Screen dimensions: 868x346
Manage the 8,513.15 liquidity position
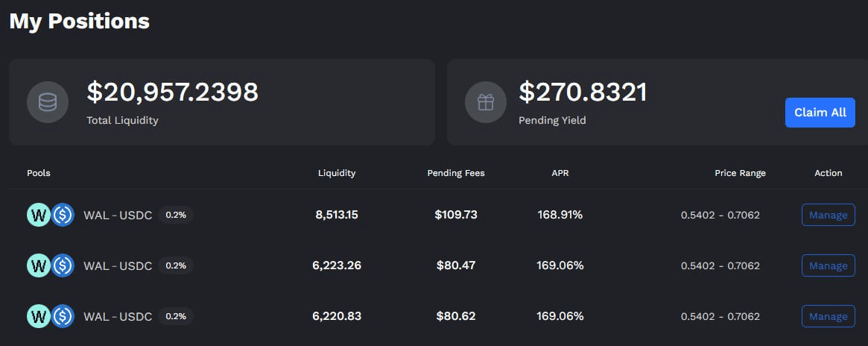tap(829, 215)
